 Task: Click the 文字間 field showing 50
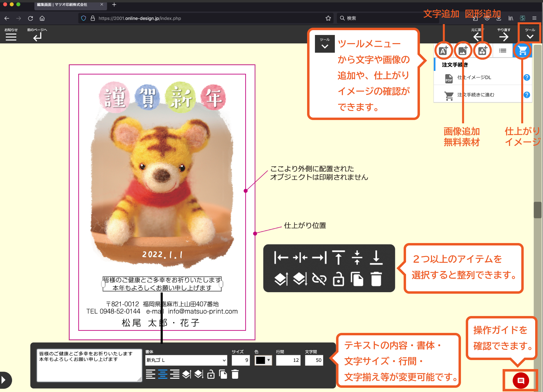tap(314, 360)
